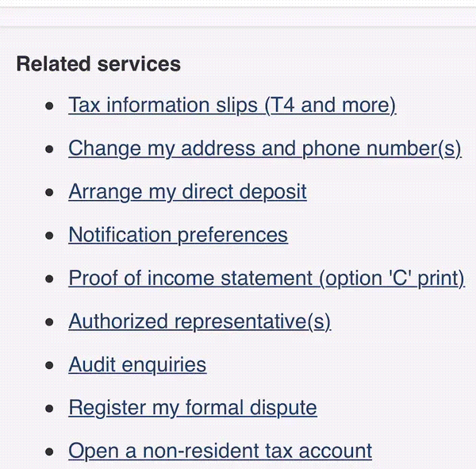Visit the Audit enquiries link
This screenshot has height=469, width=476.
point(137,365)
